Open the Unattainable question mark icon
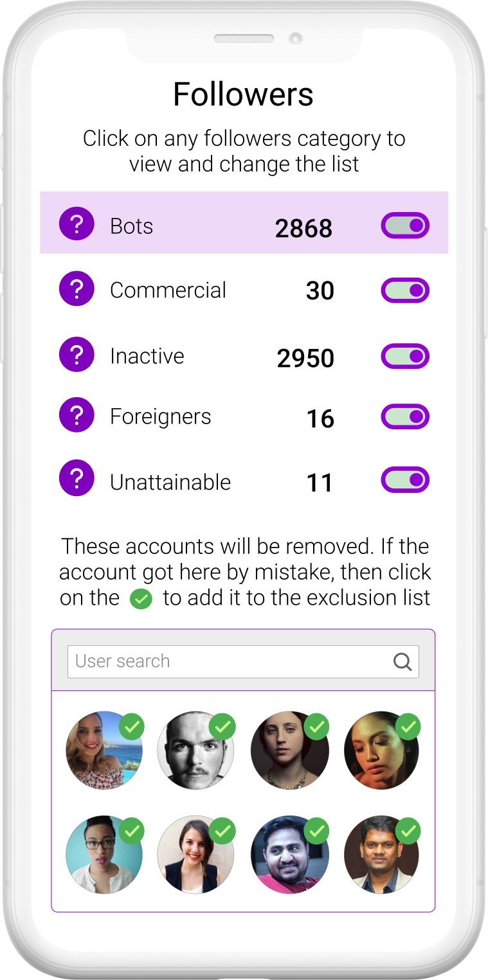 [77, 477]
